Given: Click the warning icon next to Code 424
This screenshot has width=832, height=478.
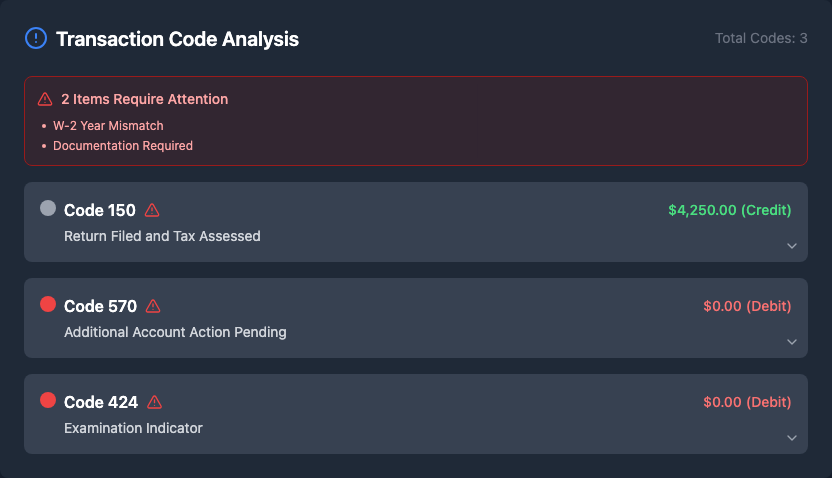Looking at the screenshot, I should 154,402.
